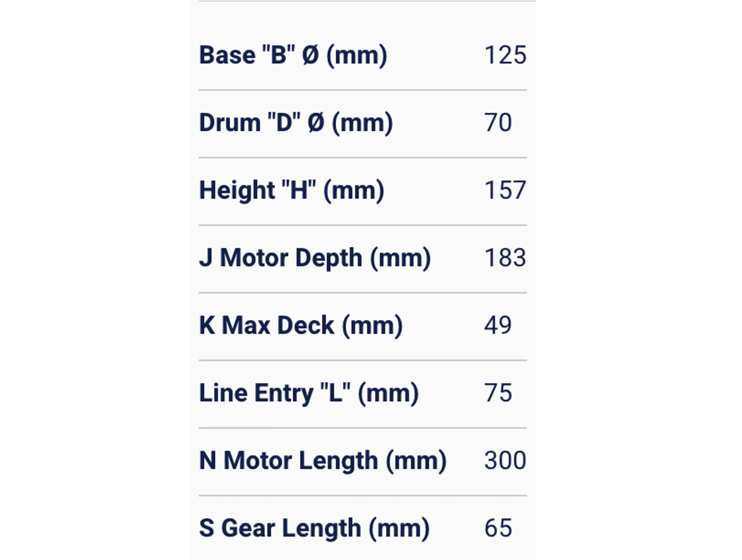Click the Line Entry "L" (mm) label
Viewport: 742px width, 560px height.
click(309, 393)
